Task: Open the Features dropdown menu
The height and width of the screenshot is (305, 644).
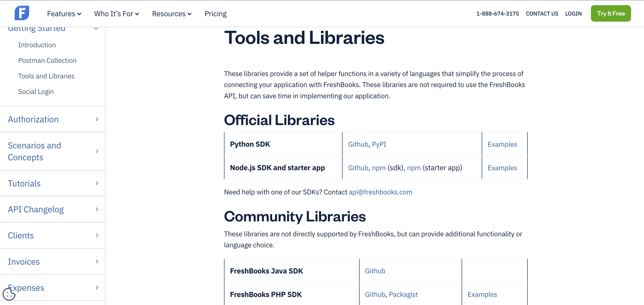Action: point(64,14)
